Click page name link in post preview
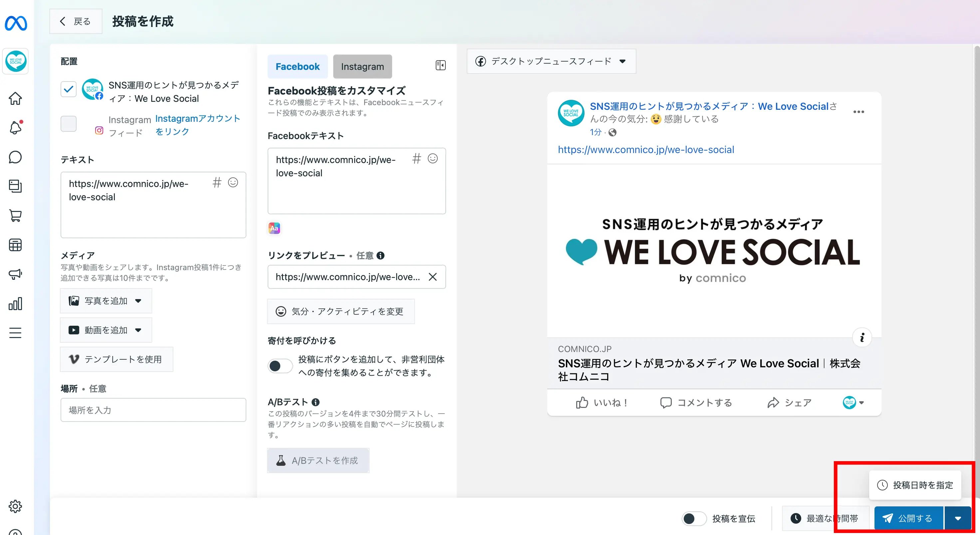 click(709, 106)
